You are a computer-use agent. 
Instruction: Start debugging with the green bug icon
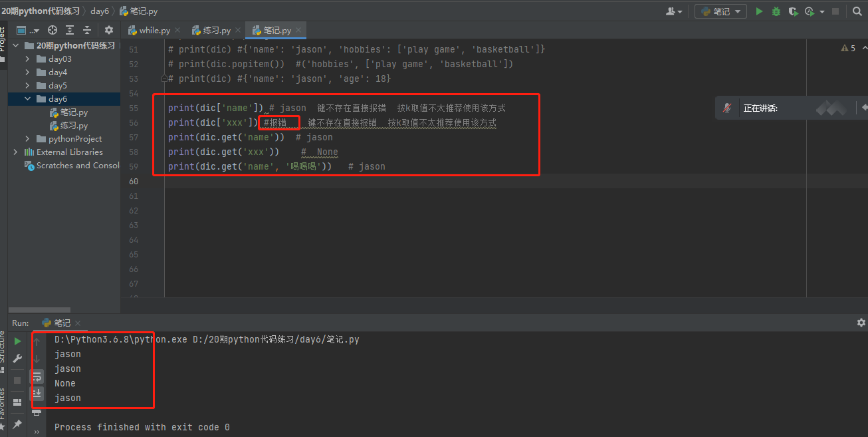point(776,11)
